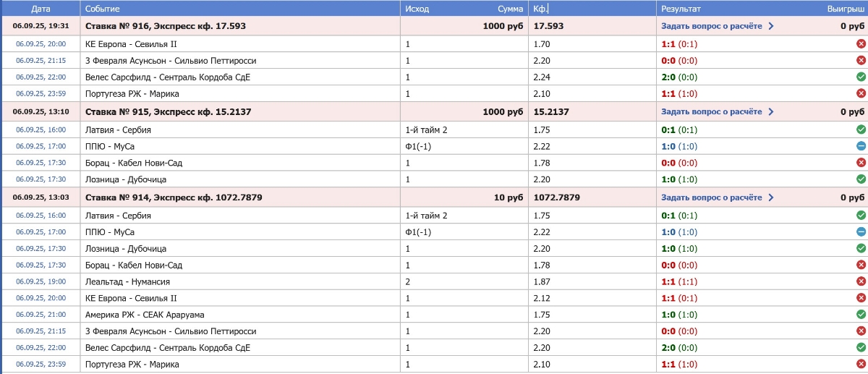Open date link 06.09.25, 21:00 for Америка РЖ

(x=41, y=315)
